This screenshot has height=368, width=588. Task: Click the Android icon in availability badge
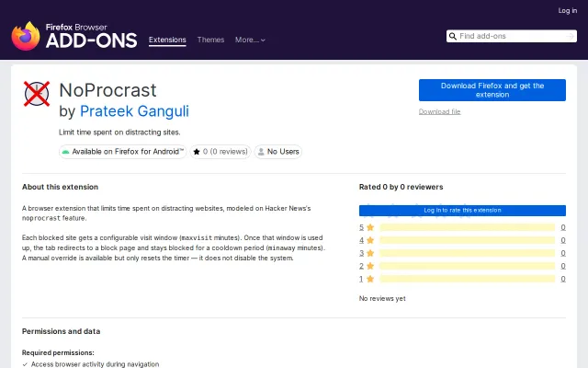tap(65, 152)
